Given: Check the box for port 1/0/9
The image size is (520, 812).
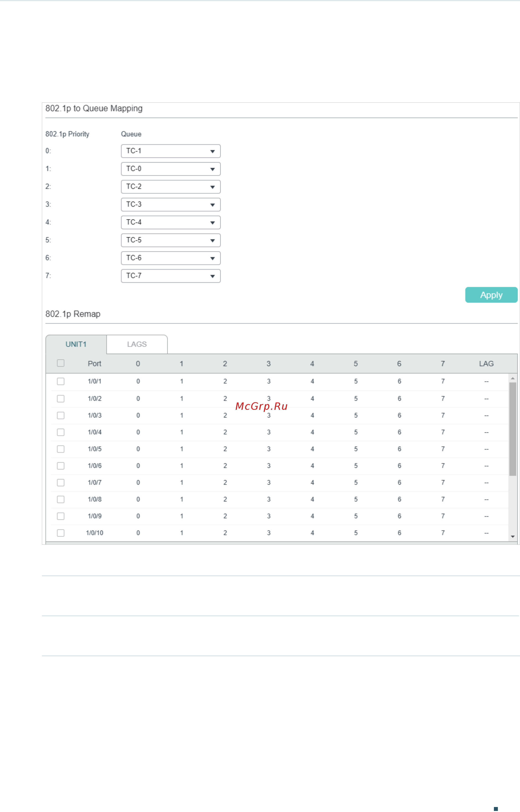Looking at the screenshot, I should coord(61,516).
